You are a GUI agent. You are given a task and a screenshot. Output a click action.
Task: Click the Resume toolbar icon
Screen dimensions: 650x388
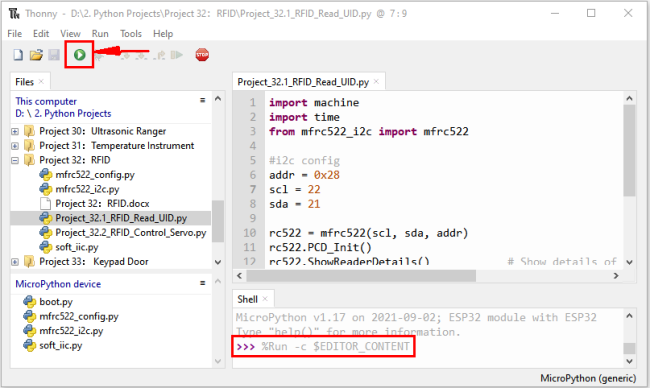coord(177,55)
